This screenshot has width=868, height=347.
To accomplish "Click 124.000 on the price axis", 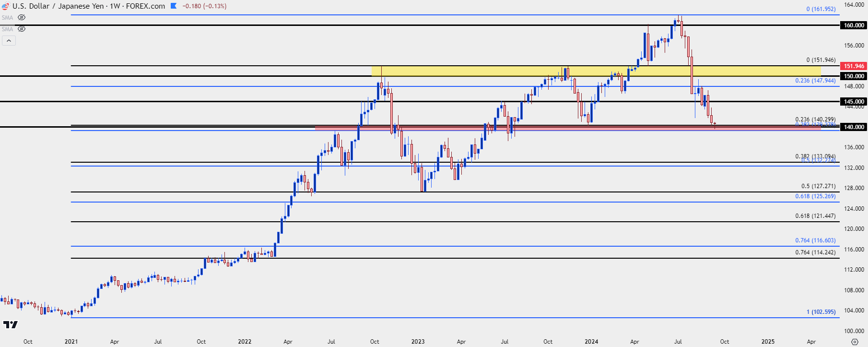I will 854,209.
